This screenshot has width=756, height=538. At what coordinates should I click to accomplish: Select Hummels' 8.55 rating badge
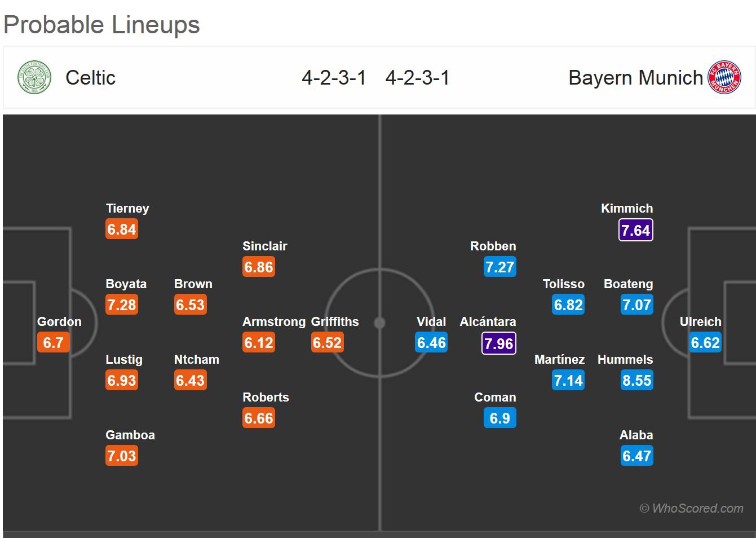pos(636,381)
